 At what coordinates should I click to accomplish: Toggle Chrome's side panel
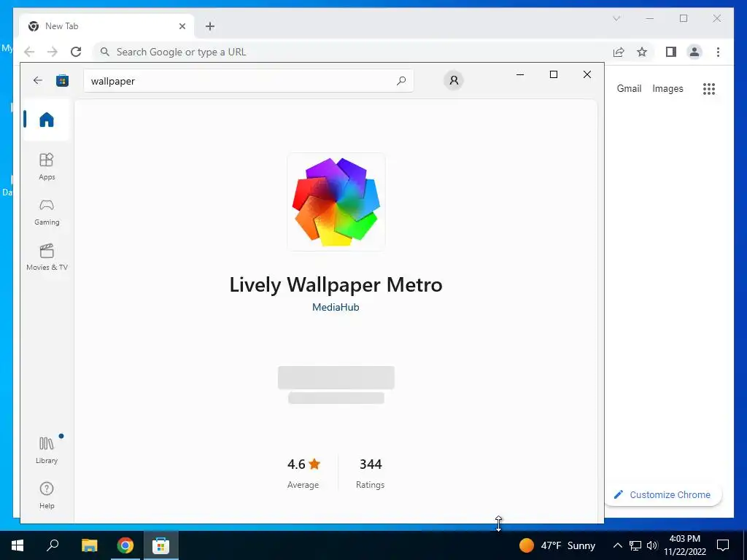(x=671, y=52)
